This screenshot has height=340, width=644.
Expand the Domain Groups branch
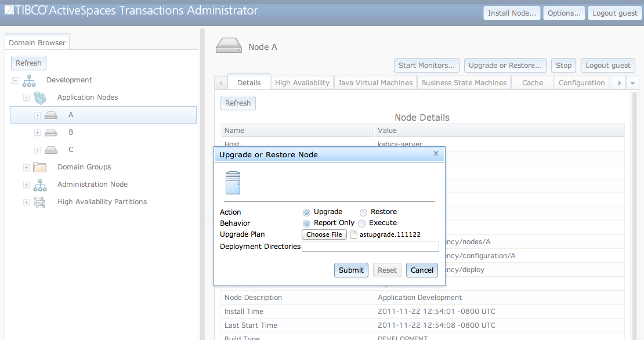click(26, 168)
